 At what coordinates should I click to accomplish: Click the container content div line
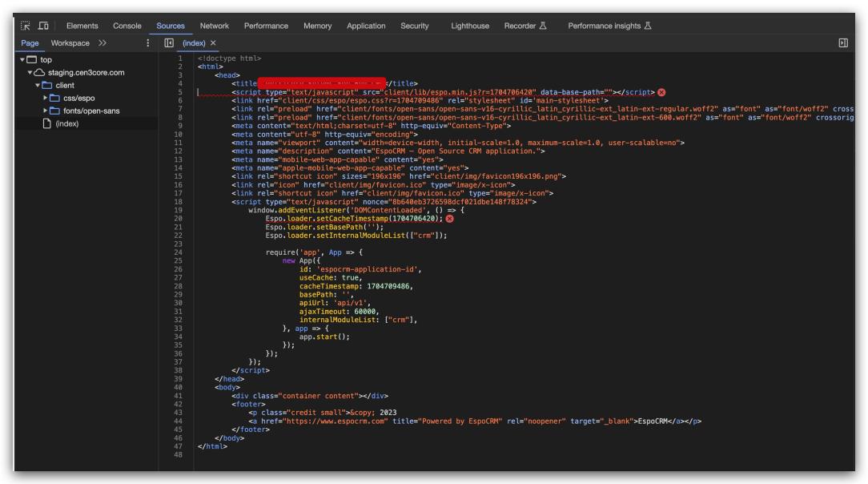coord(310,395)
